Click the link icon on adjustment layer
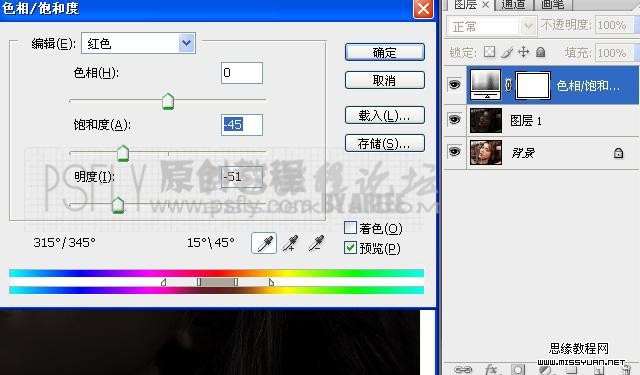640x375 pixels. 508,85
